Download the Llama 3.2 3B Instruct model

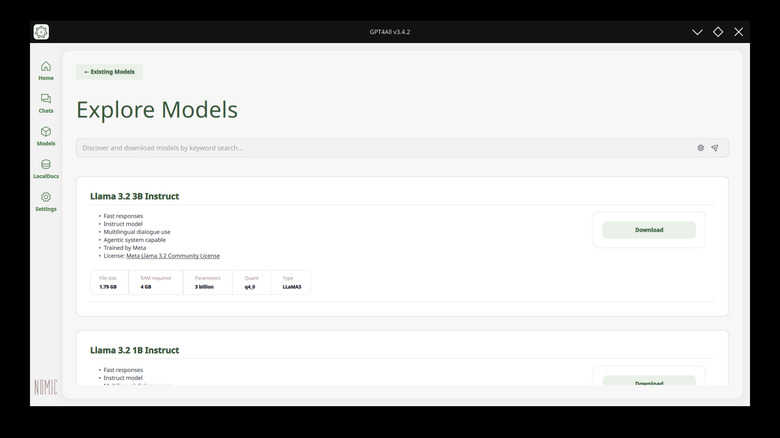(649, 230)
